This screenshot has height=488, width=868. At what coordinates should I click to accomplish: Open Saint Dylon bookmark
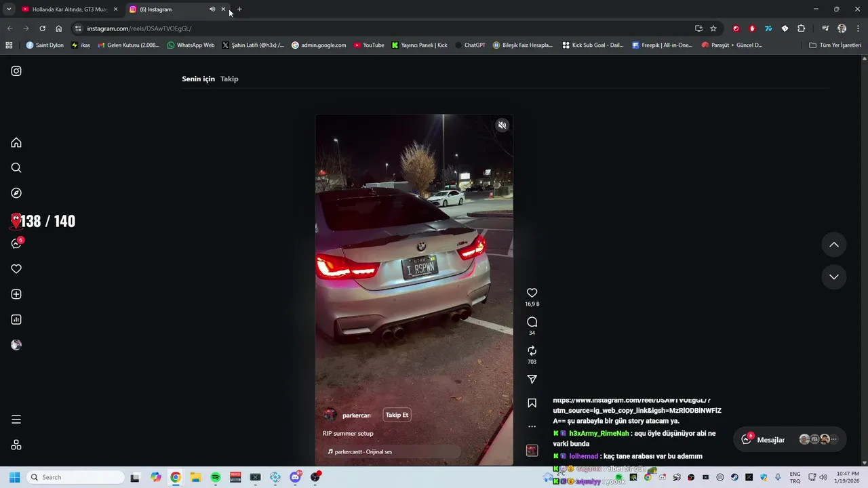click(x=45, y=45)
